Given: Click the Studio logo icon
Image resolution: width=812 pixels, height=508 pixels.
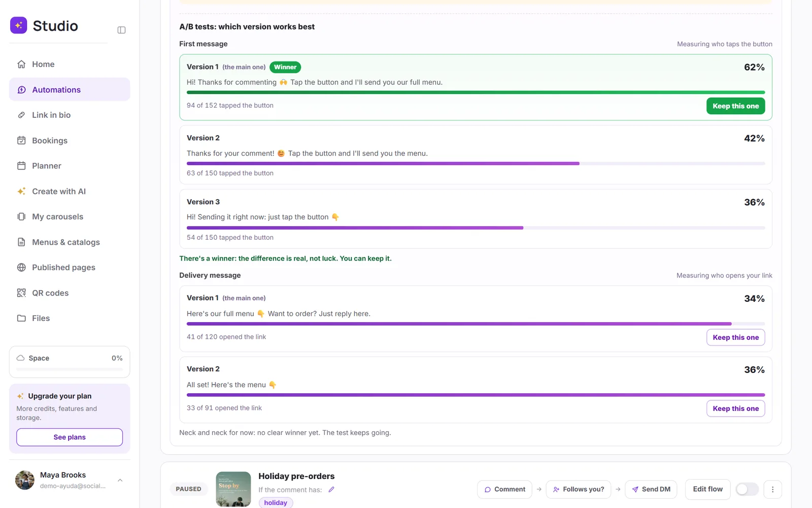Looking at the screenshot, I should (x=19, y=25).
